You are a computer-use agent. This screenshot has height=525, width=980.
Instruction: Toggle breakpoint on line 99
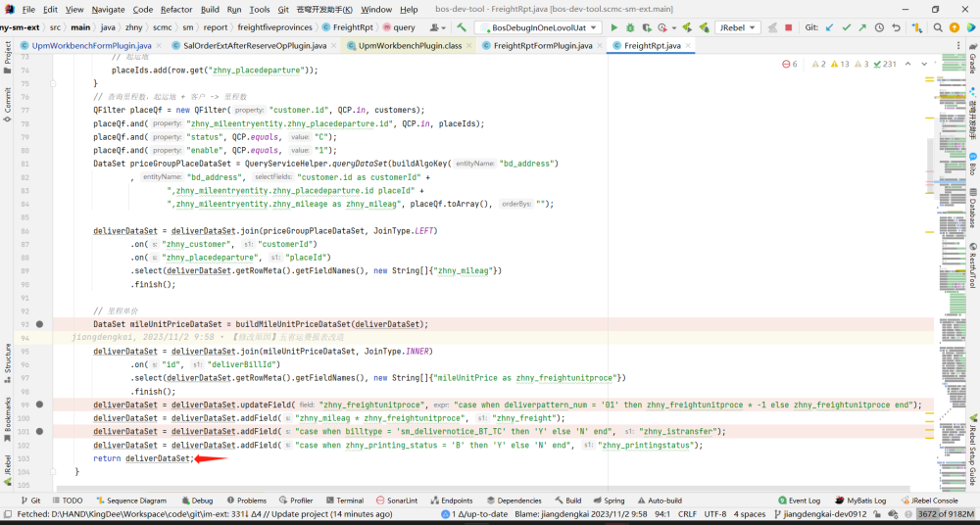point(40,405)
